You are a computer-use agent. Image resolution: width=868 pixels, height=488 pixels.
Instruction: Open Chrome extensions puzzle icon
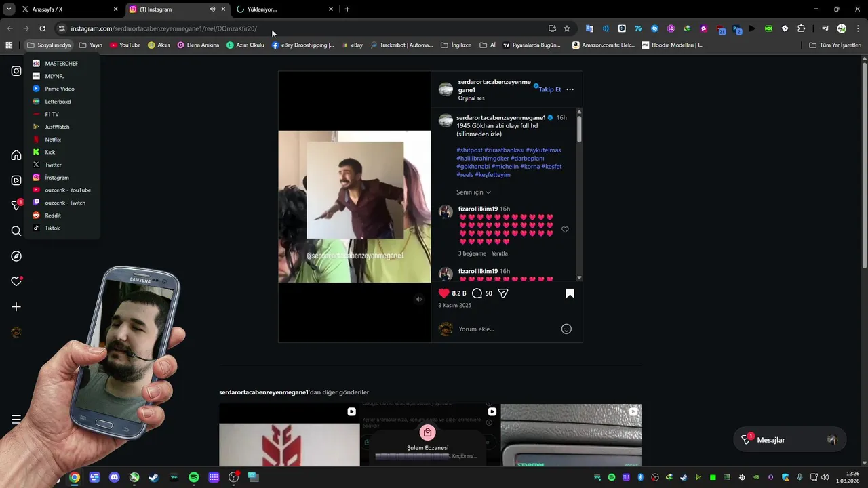click(x=802, y=28)
